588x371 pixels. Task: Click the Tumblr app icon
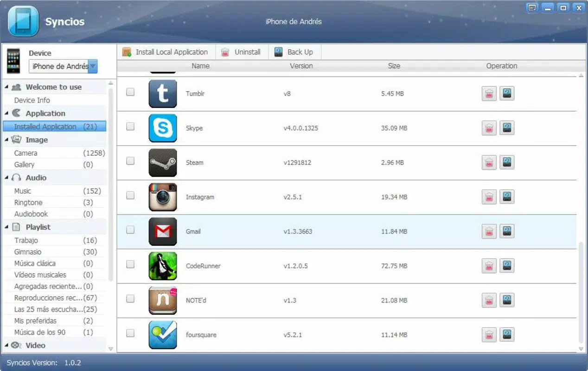click(163, 94)
